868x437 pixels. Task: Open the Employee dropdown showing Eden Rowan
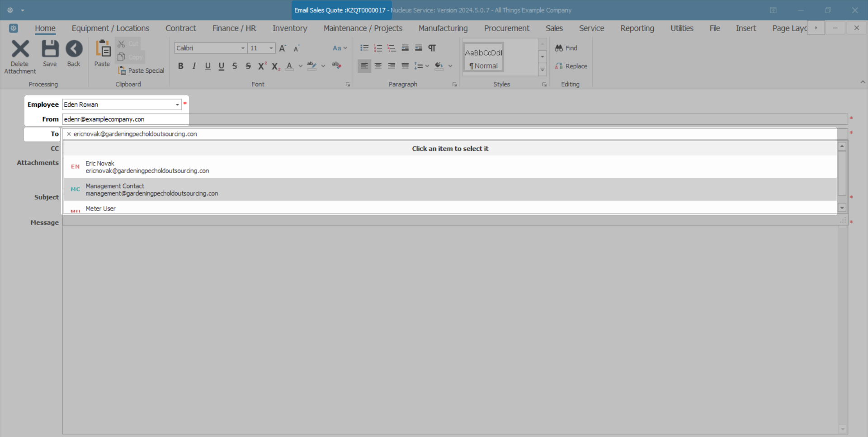pyautogui.click(x=177, y=104)
